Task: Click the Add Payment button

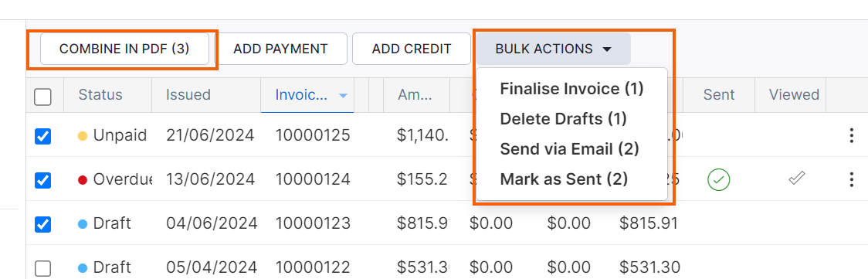Action: (280, 49)
